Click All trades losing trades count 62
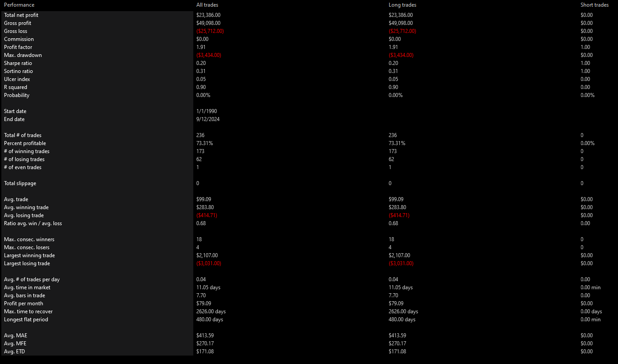Screen dimensions: 618x364 click(x=199, y=159)
